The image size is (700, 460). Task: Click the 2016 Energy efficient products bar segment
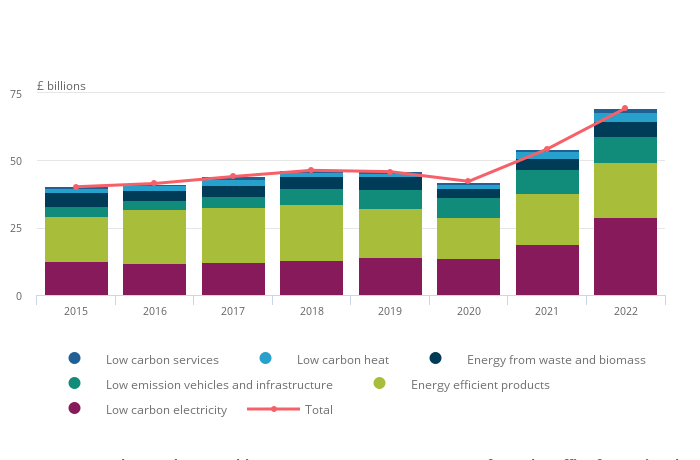[154, 237]
